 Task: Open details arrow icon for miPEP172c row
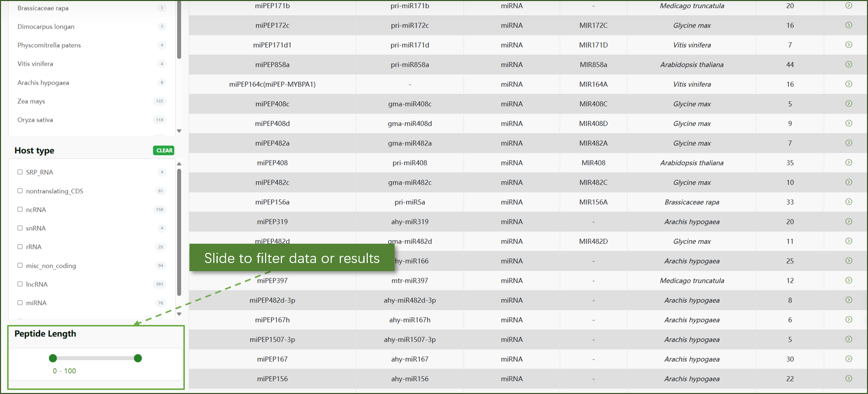tap(848, 25)
